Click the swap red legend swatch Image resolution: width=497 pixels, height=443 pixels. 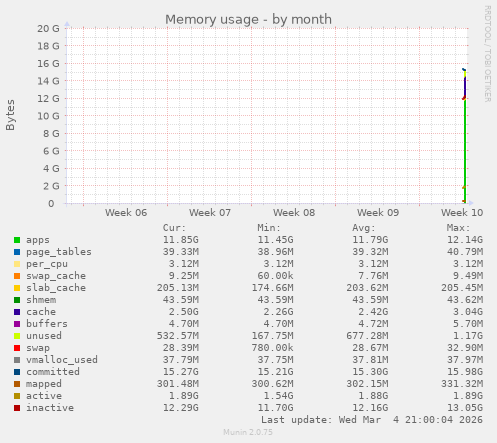(17, 348)
